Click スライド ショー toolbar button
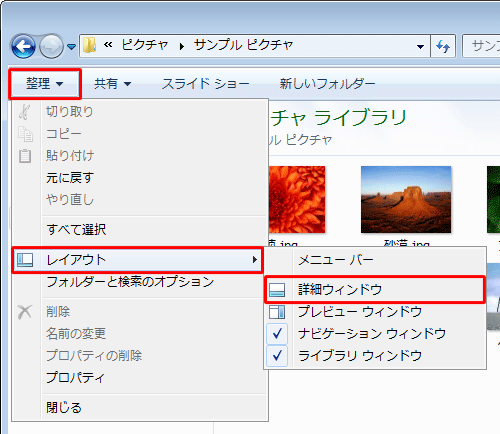Viewport: 500px width, 434px height. (x=205, y=84)
